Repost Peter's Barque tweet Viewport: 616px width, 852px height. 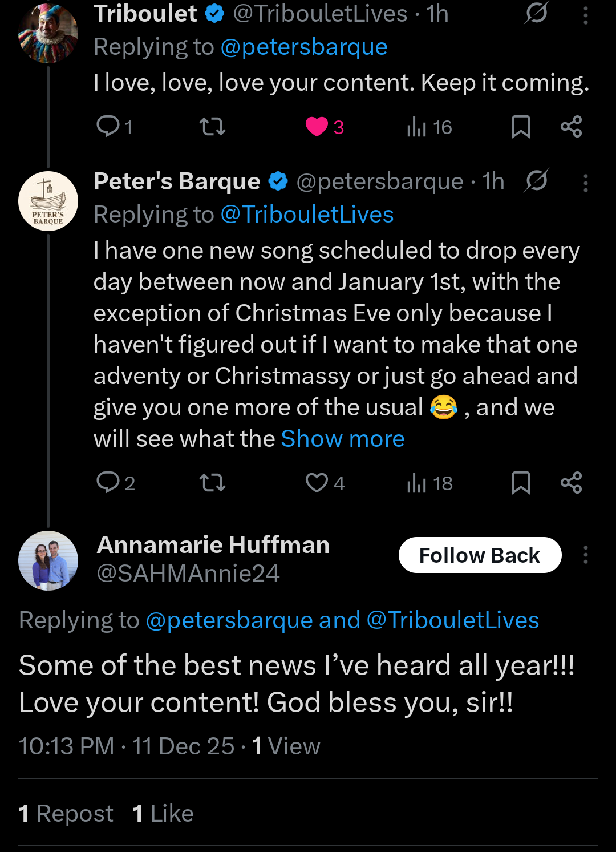tap(212, 483)
